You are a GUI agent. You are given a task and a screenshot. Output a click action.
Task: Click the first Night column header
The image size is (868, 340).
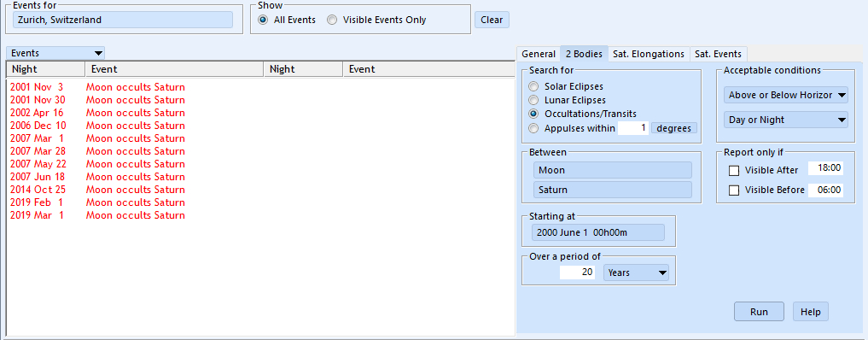click(45, 69)
